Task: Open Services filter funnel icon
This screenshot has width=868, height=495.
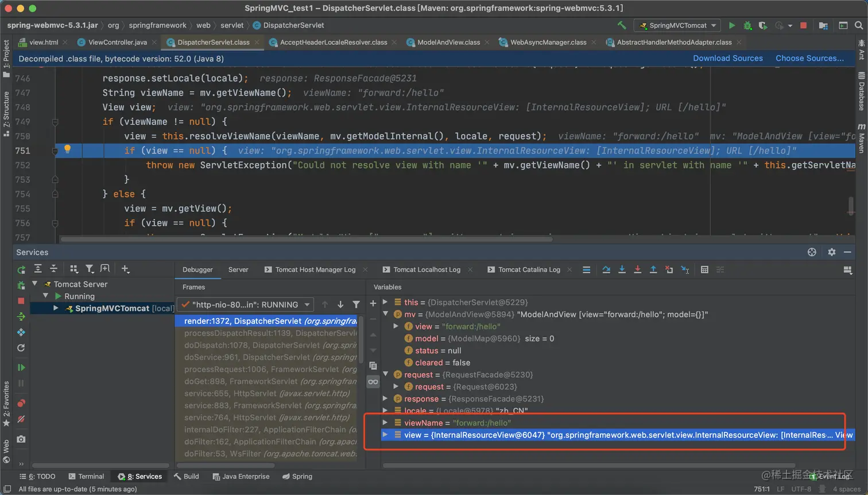Action: [x=90, y=269]
